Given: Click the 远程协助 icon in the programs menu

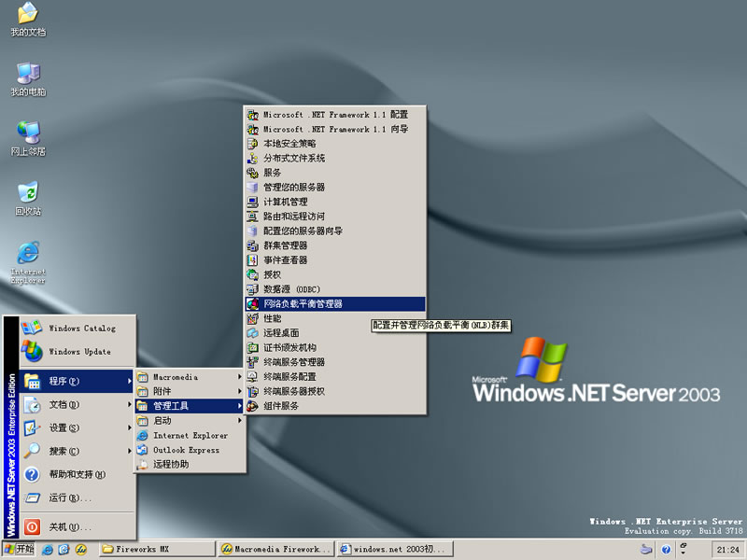Looking at the screenshot, I should pos(142,465).
